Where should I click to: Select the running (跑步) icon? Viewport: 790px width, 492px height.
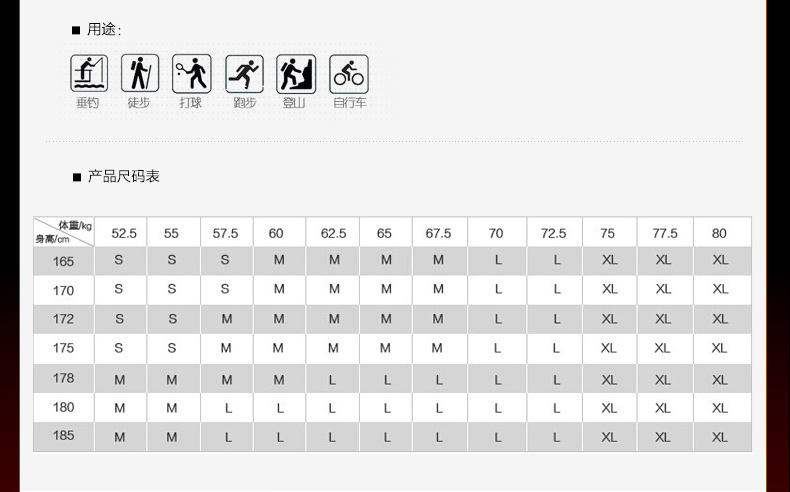(x=244, y=74)
